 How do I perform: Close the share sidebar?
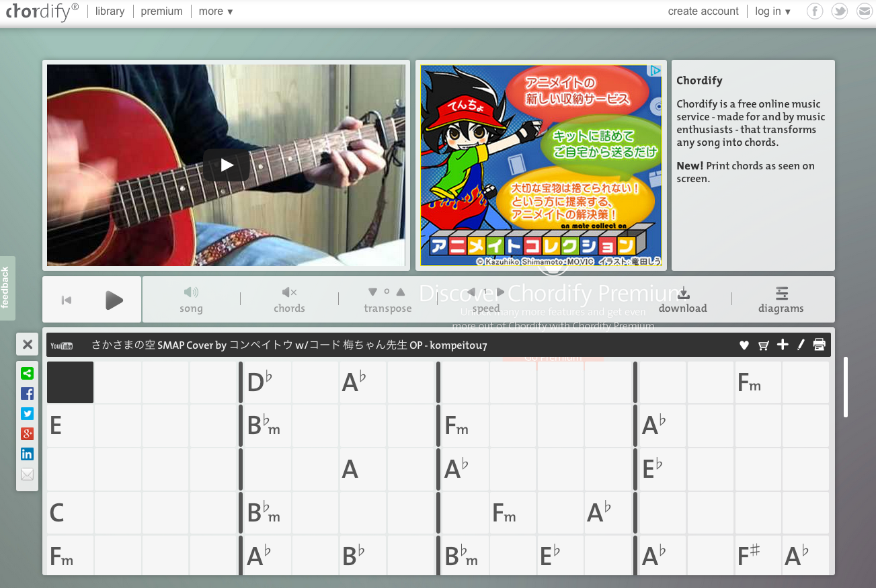27,345
